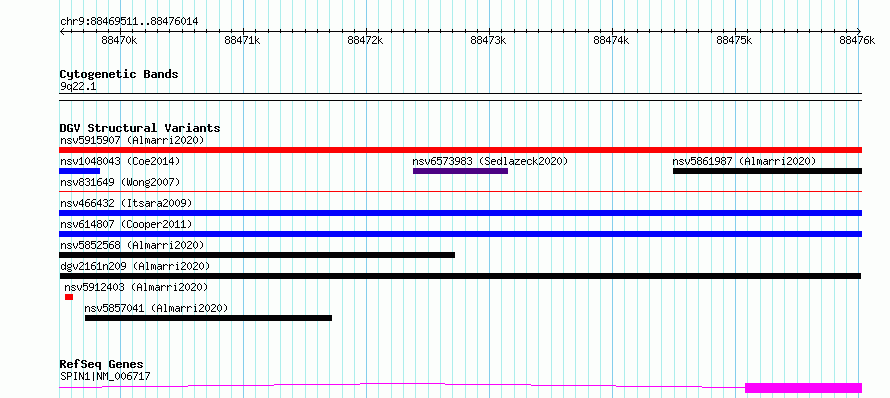890x398 pixels.
Task: Click the black nsv5852568 variant bar
Action: tap(257, 255)
